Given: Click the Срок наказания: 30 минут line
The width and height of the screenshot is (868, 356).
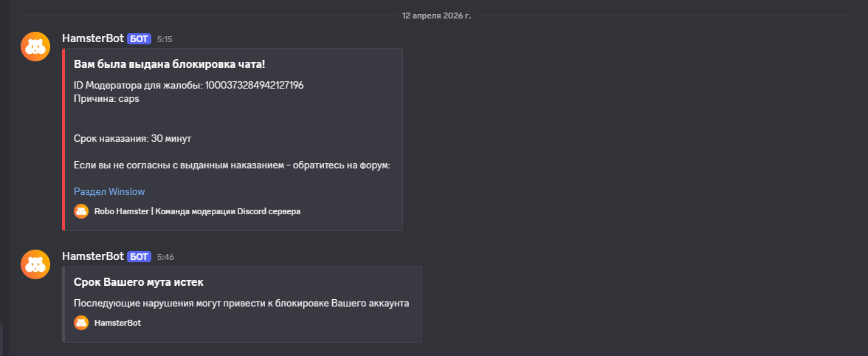Looking at the screenshot, I should pos(133,138).
